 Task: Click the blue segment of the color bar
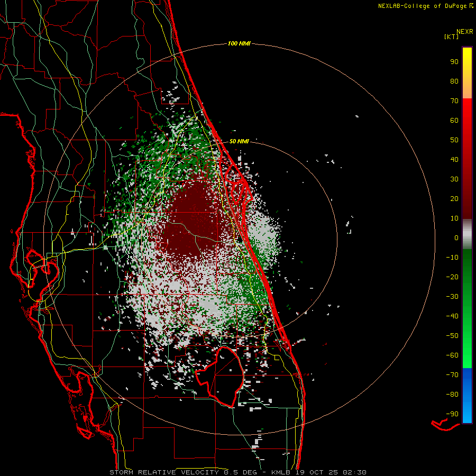467,395
